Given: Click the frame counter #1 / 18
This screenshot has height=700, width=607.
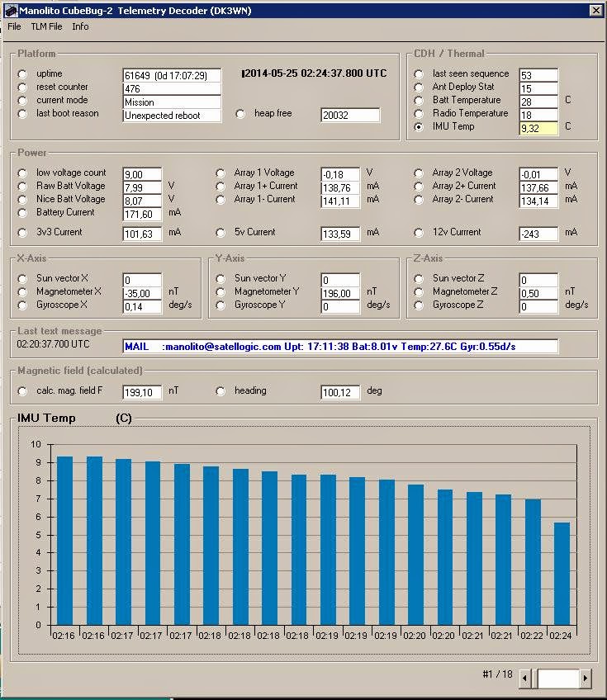Looking at the screenshot, I should point(497,674).
